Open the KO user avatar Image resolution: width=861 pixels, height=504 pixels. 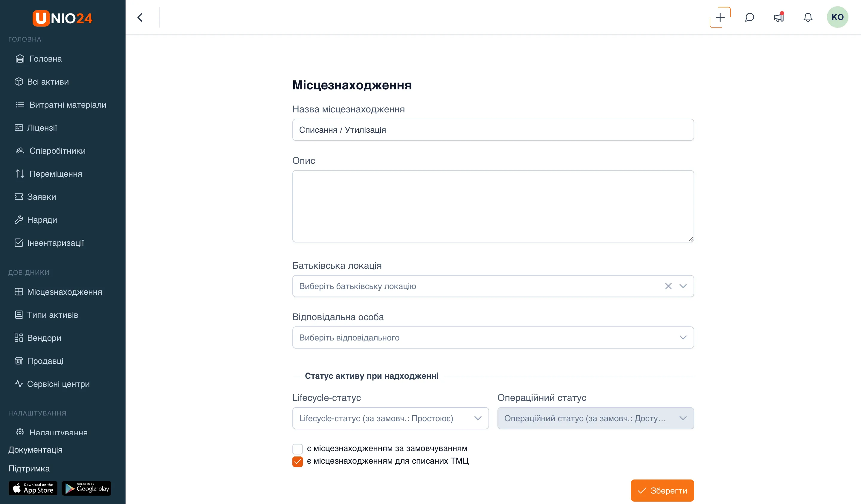pyautogui.click(x=837, y=17)
